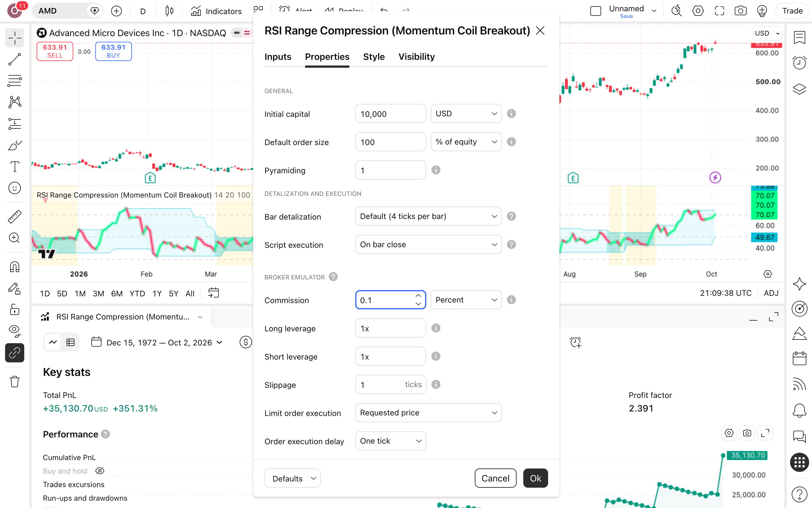
Task: Toggle the magnet mode icon
Action: click(15, 267)
